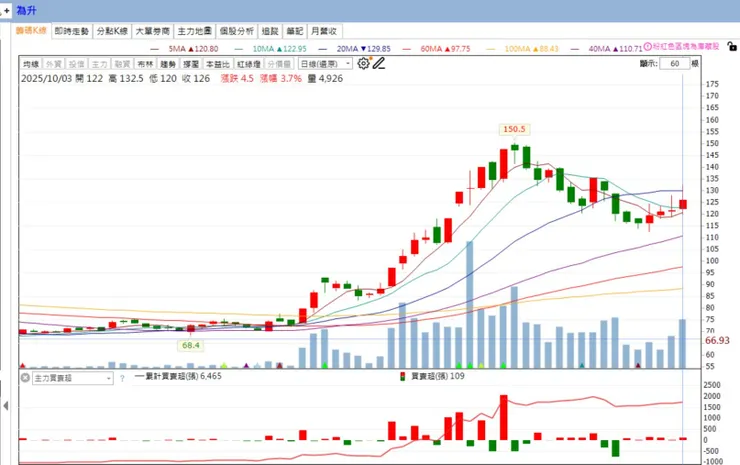Switch to the 主力地圖 tab

(x=194, y=31)
